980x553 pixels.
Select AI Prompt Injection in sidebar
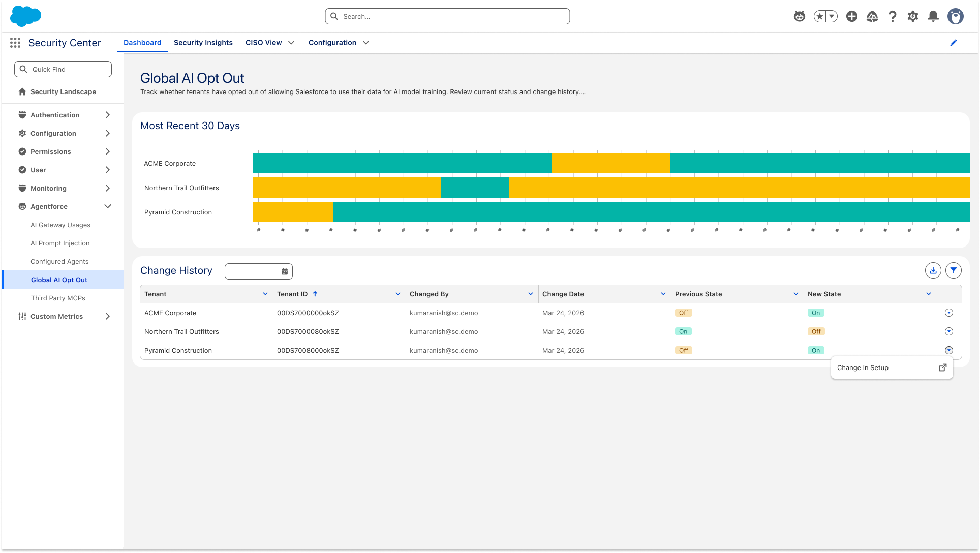point(60,243)
